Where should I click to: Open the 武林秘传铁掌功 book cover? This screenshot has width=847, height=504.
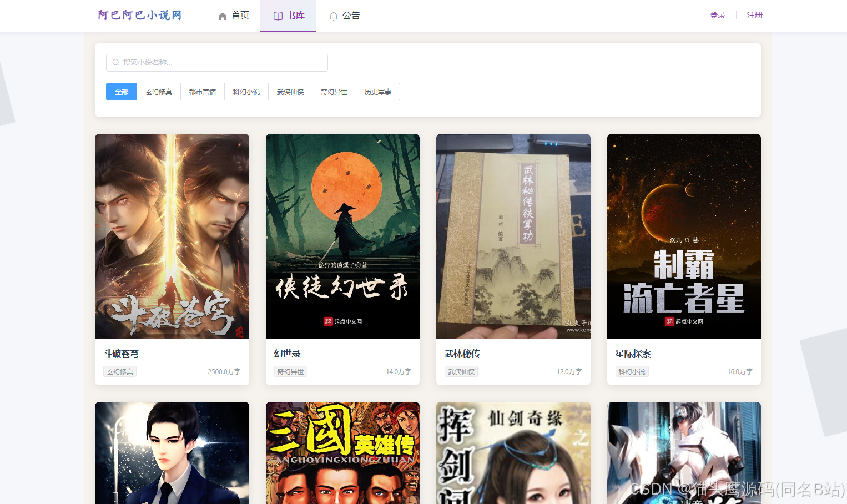point(513,236)
